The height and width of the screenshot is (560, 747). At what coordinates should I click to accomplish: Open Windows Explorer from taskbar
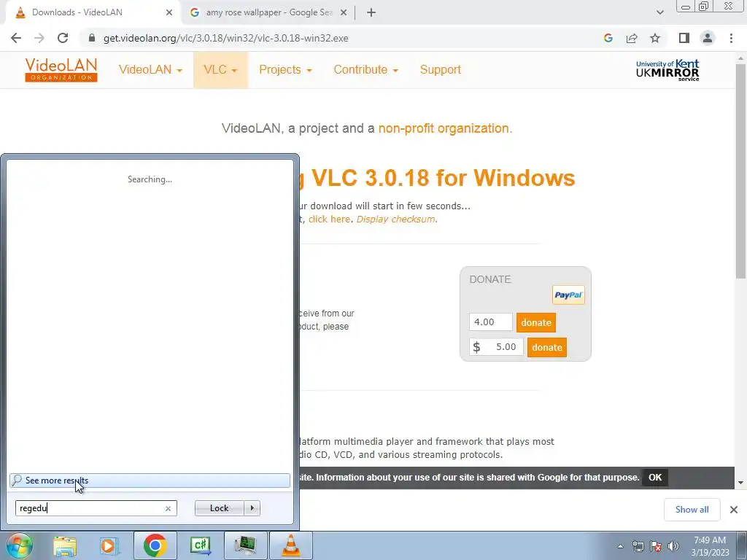65,545
